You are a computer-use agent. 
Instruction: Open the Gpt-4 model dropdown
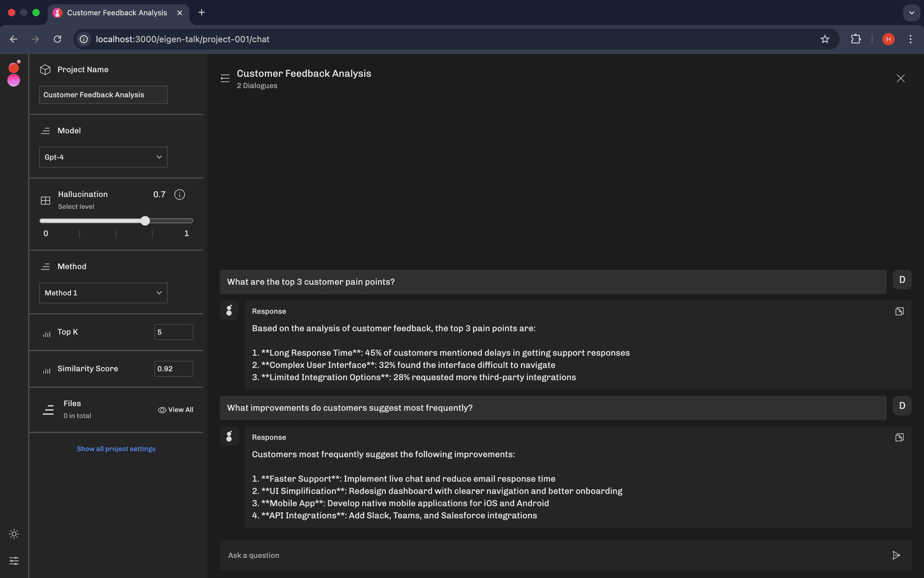pos(104,157)
